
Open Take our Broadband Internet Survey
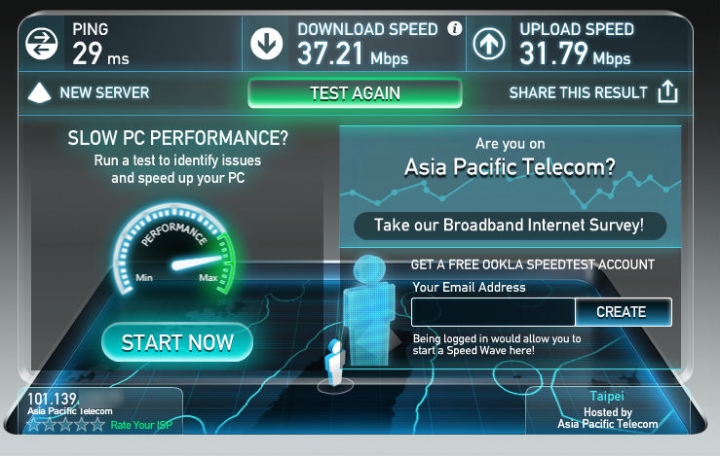pyautogui.click(x=510, y=225)
